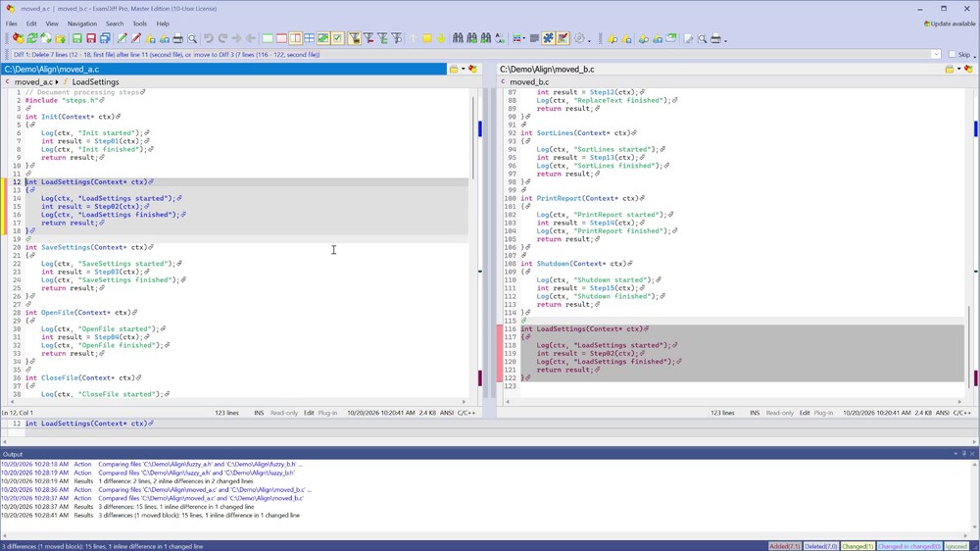Viewport: 980px width, 551px height.
Task: Click the green Save first file icon
Action: click(x=76, y=39)
